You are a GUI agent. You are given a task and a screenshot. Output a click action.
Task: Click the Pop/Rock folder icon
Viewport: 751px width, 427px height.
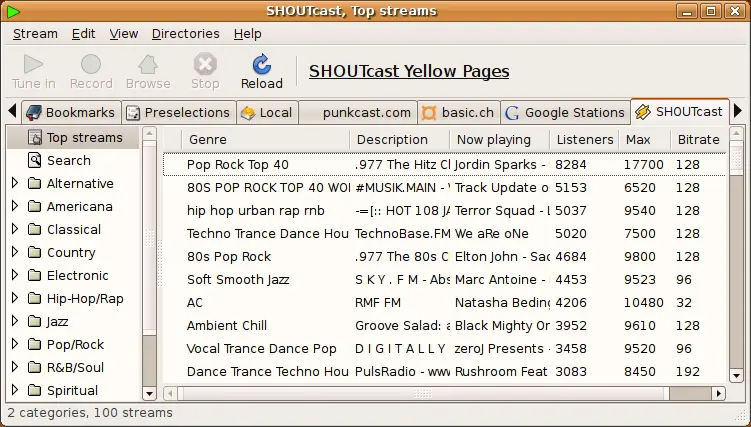34,344
